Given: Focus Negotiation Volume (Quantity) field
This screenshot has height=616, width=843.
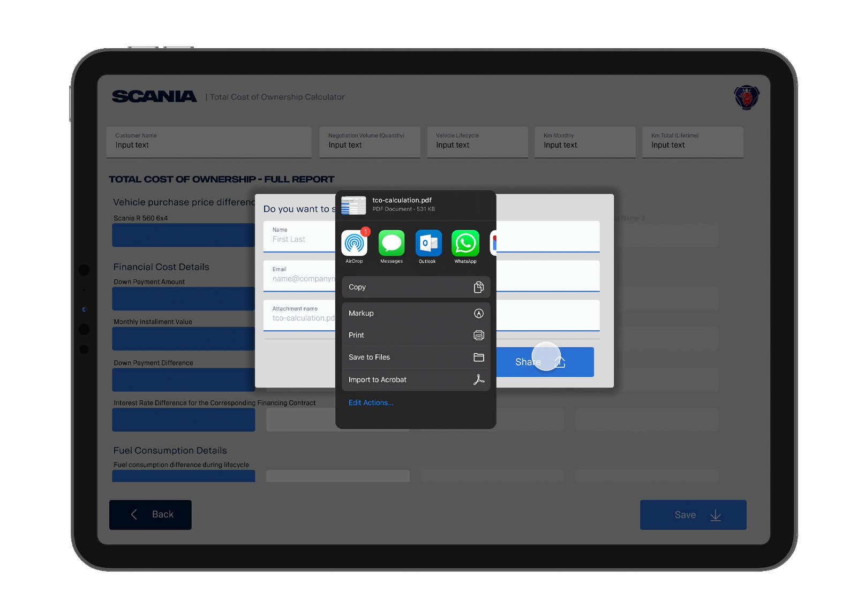Looking at the screenshot, I should (370, 142).
